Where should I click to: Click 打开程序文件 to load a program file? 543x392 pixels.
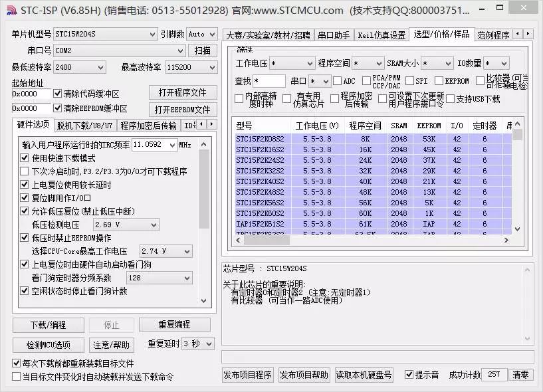pos(183,92)
